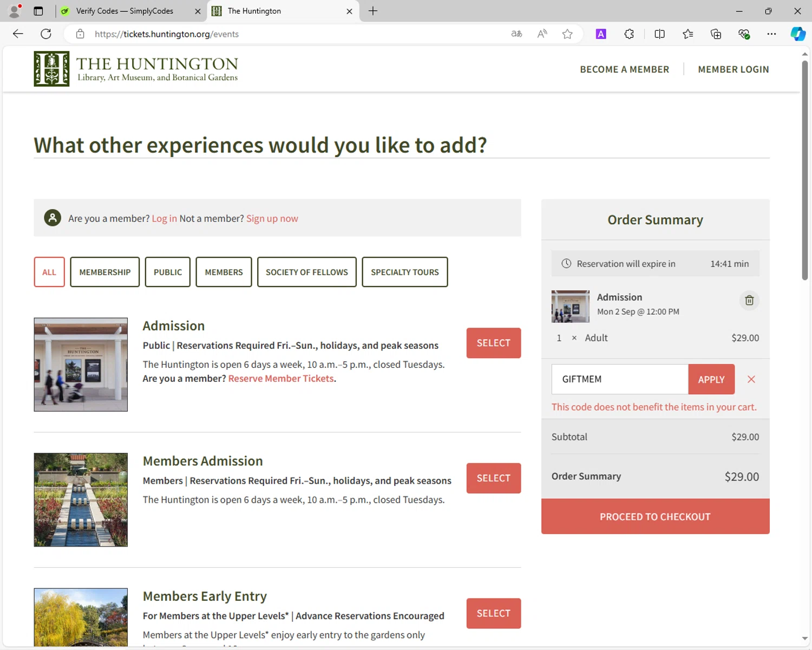Image resolution: width=812 pixels, height=650 pixels.
Task: Click the Subtotal $29.00 amount
Action: tap(745, 437)
